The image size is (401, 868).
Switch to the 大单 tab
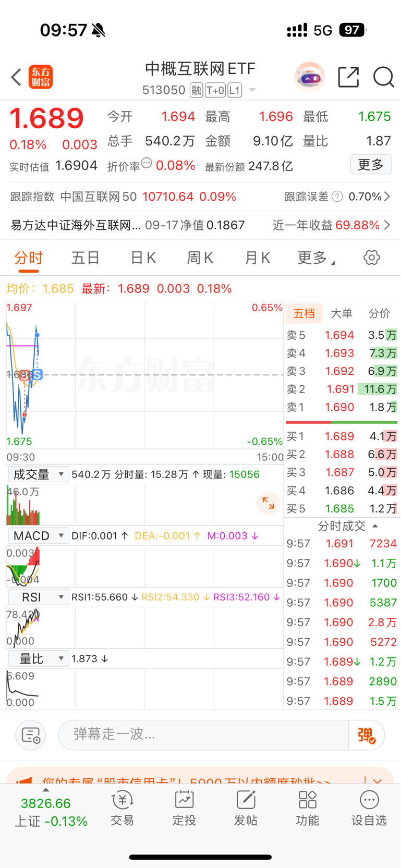click(342, 313)
